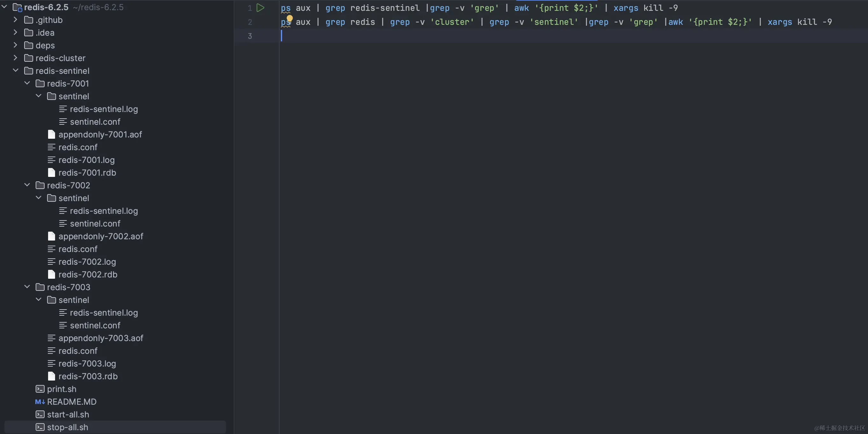Expand the redis-cluster folder
The image size is (868, 434).
15,58
